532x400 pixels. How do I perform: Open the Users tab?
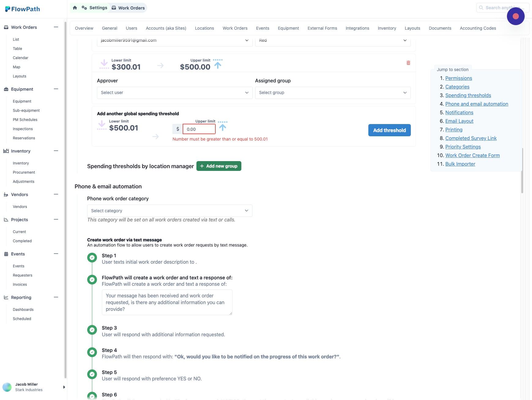[x=132, y=28]
